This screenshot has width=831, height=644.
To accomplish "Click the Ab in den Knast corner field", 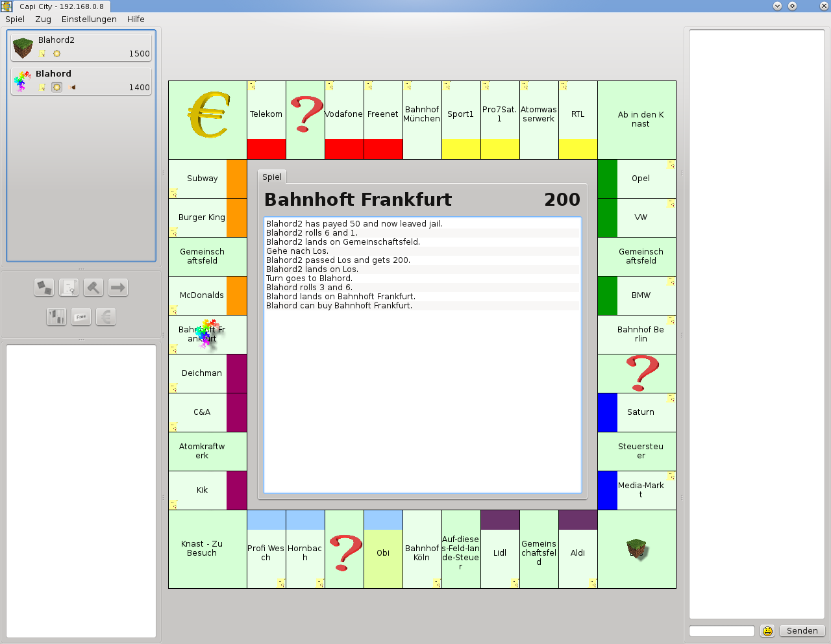I will pos(637,120).
